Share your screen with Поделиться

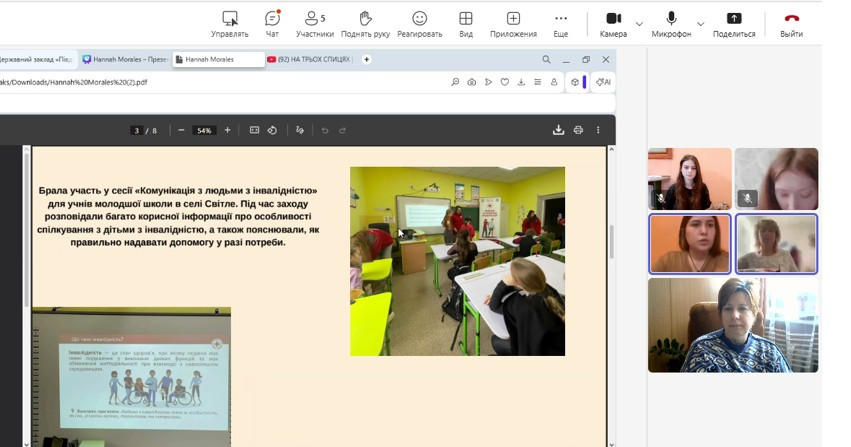coord(734,23)
